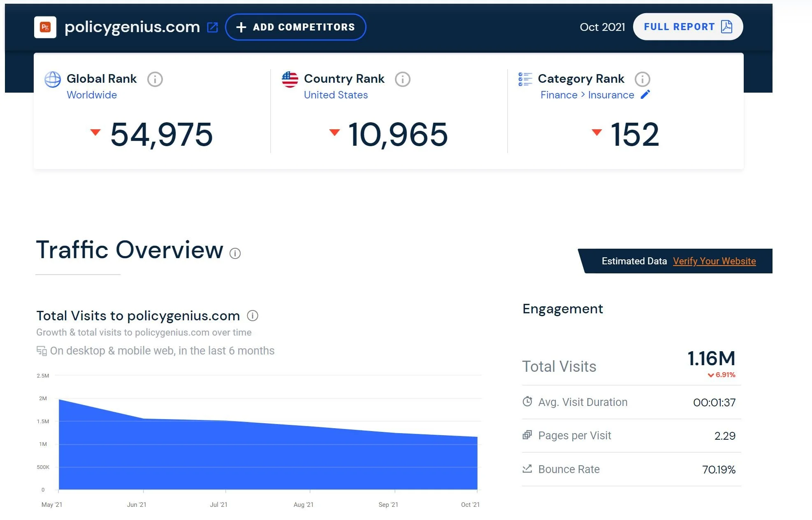Click the Global Rank info icon
This screenshot has width=812, height=520.
(x=155, y=79)
